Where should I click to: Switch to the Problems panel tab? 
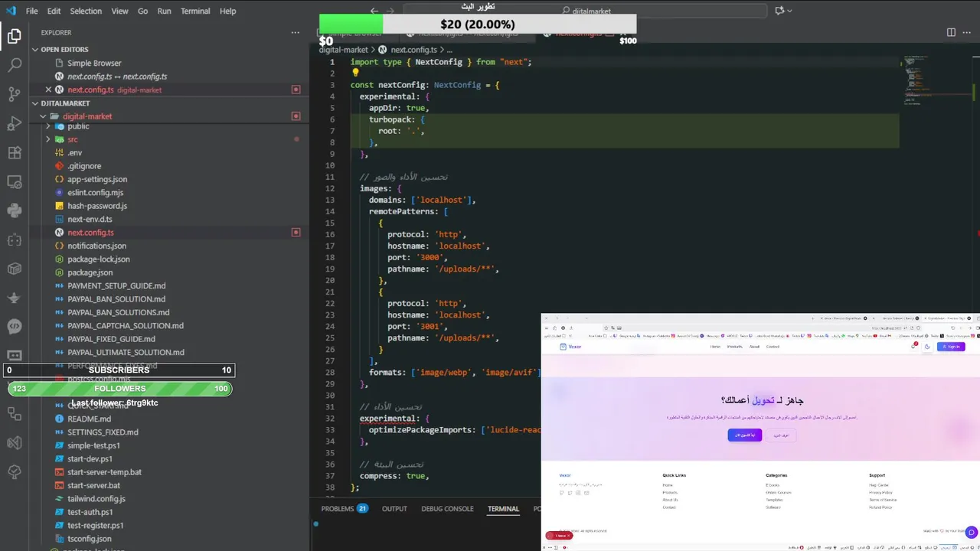tap(345, 509)
